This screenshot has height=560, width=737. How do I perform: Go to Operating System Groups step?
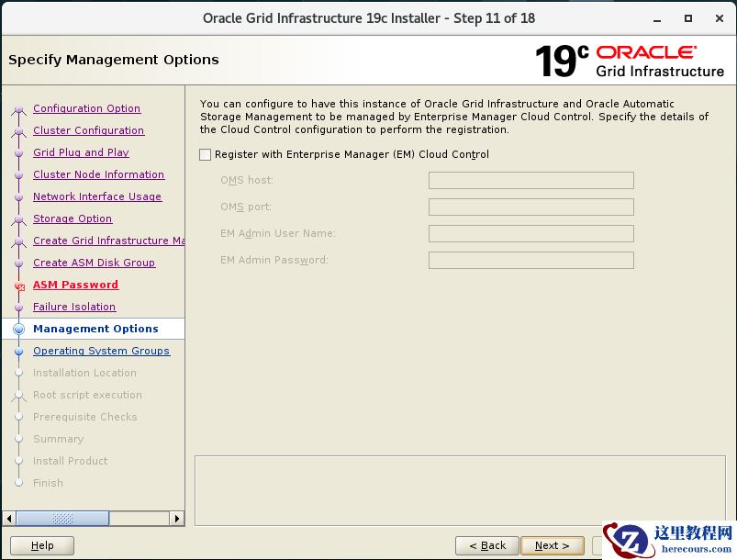pos(101,352)
